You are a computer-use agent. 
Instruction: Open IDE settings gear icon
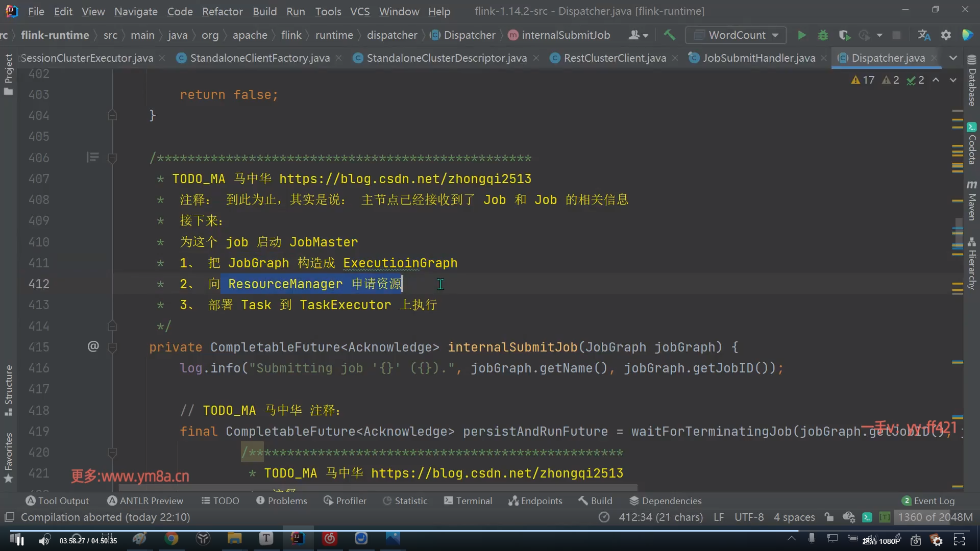click(946, 35)
